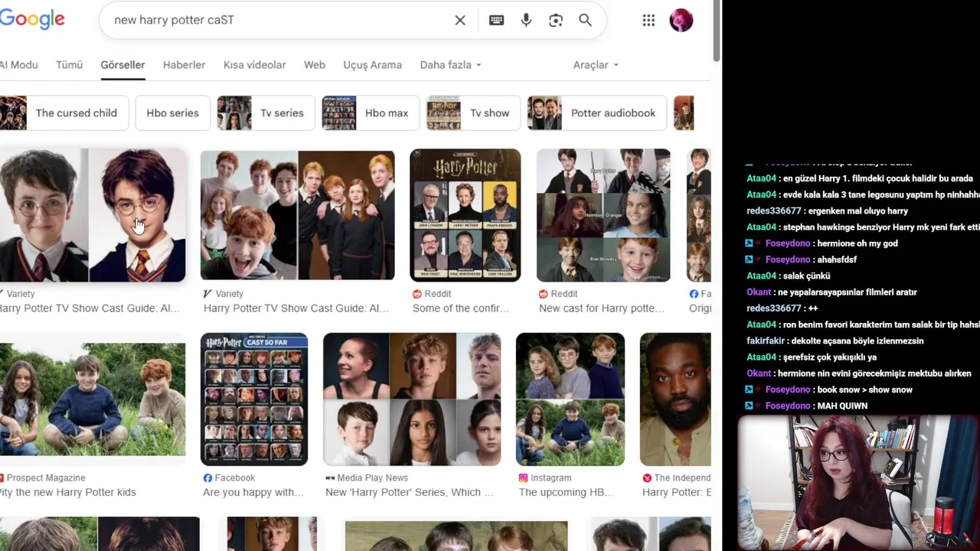Viewport: 980px width, 551px height.
Task: Click the Facebook source icon under Cast So Far
Action: 207,478
